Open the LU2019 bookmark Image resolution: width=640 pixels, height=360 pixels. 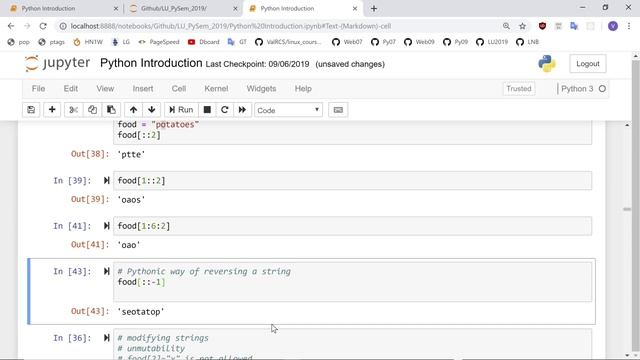click(x=492, y=42)
